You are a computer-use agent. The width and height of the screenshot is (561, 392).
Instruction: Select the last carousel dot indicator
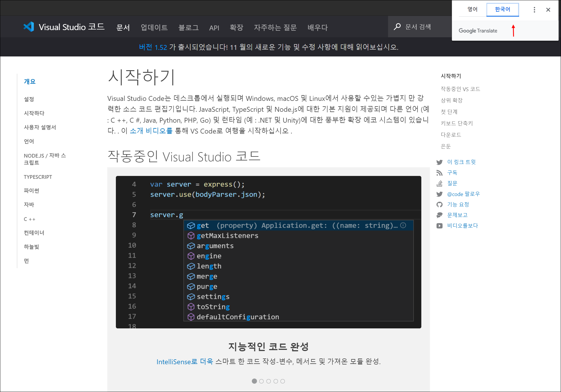point(283,381)
